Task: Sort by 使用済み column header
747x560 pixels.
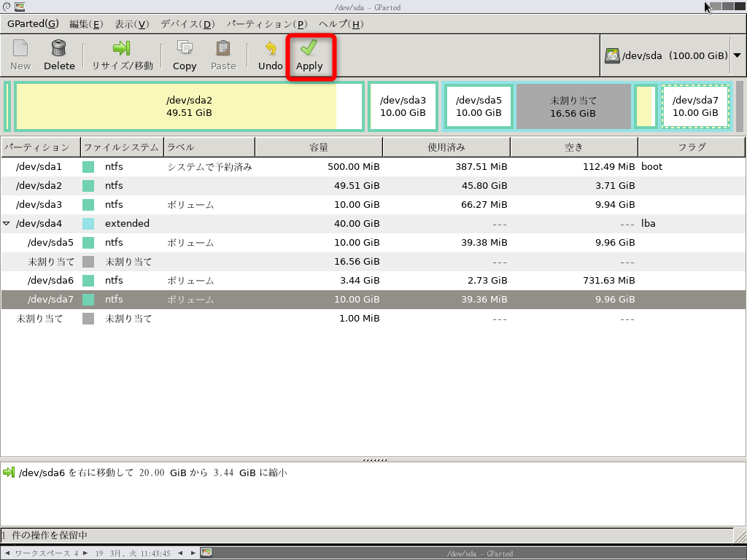Action: tap(446, 147)
